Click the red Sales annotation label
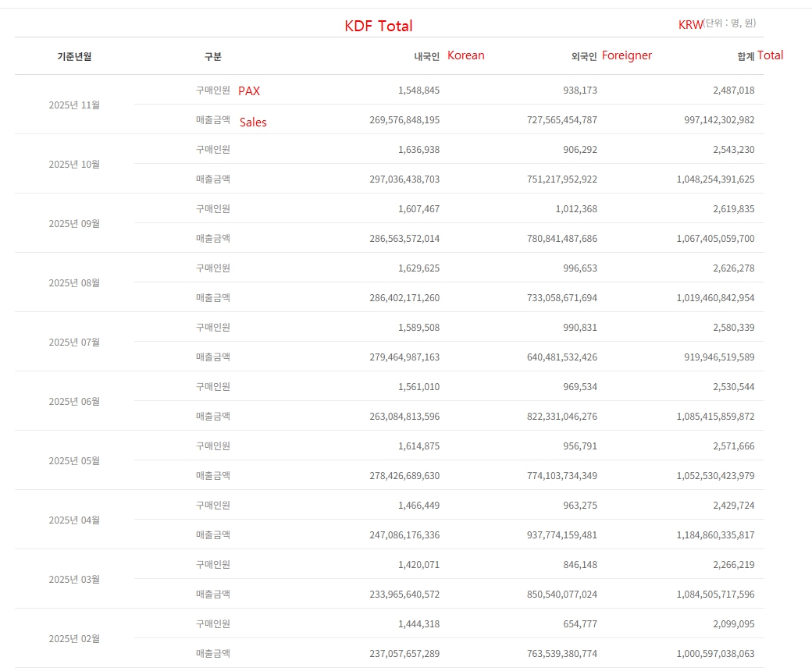812x671 pixels. [x=253, y=122]
